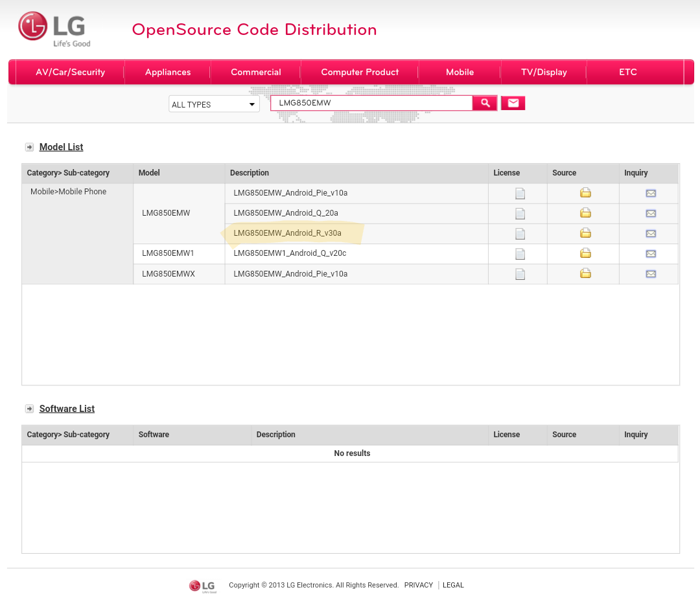700x605 pixels.
Task: Select description LMG850EMW1_Android_Q_v20c
Action: coord(290,253)
